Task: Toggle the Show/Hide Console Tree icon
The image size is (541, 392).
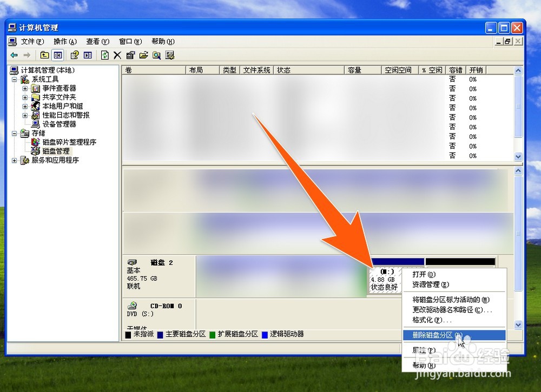Action: pos(58,55)
